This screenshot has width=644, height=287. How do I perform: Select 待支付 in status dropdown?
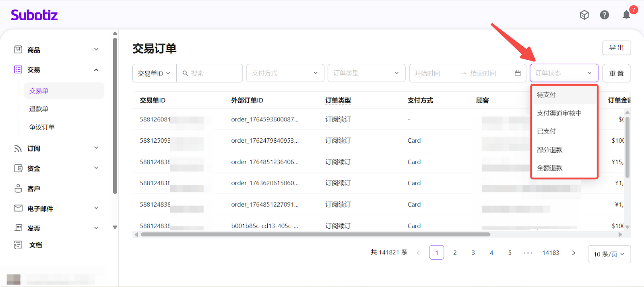point(546,95)
